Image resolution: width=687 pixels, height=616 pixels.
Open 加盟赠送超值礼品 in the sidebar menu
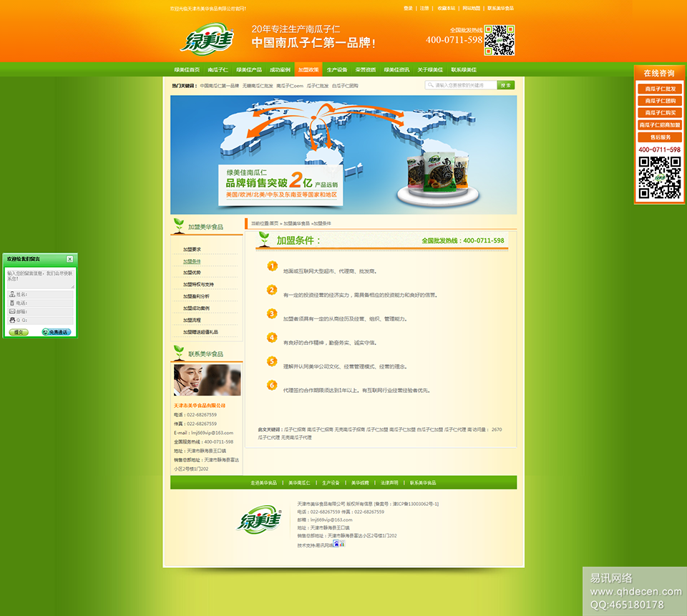[200, 332]
